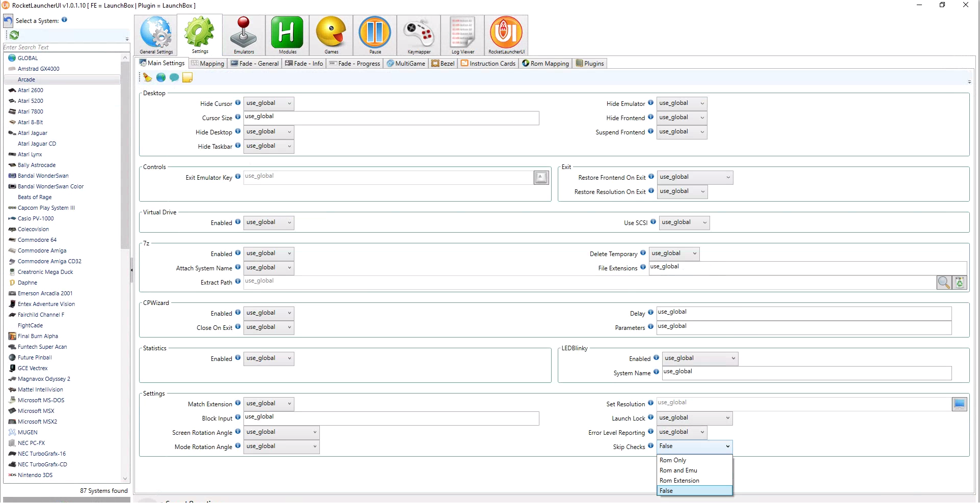Click the recycle icon beside Extract Path

[x=960, y=283]
